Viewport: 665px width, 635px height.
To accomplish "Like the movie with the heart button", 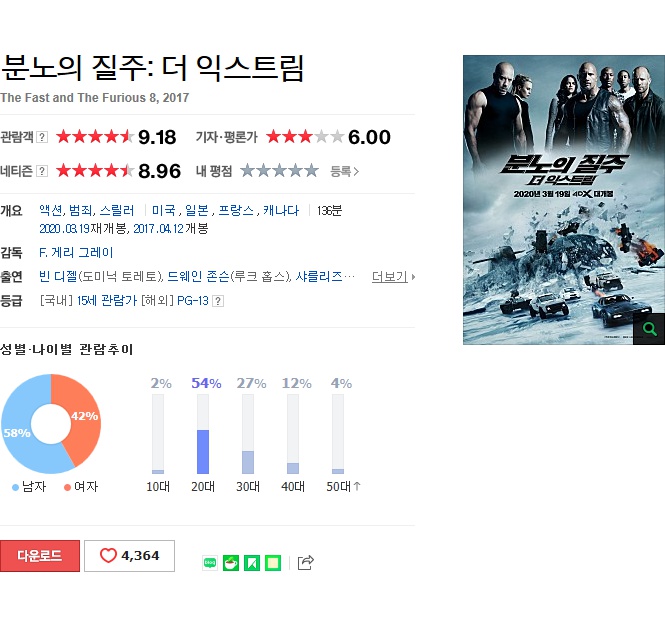I will (129, 556).
